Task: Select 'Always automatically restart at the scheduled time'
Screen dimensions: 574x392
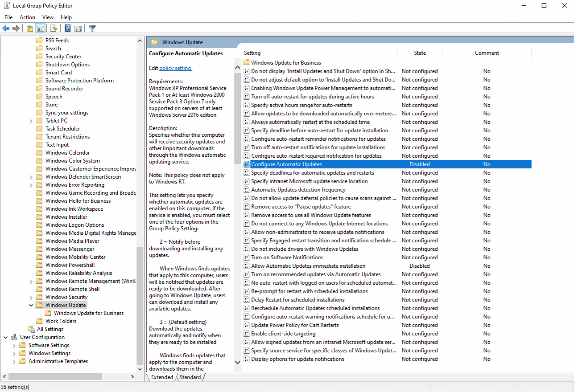Action: (310, 122)
